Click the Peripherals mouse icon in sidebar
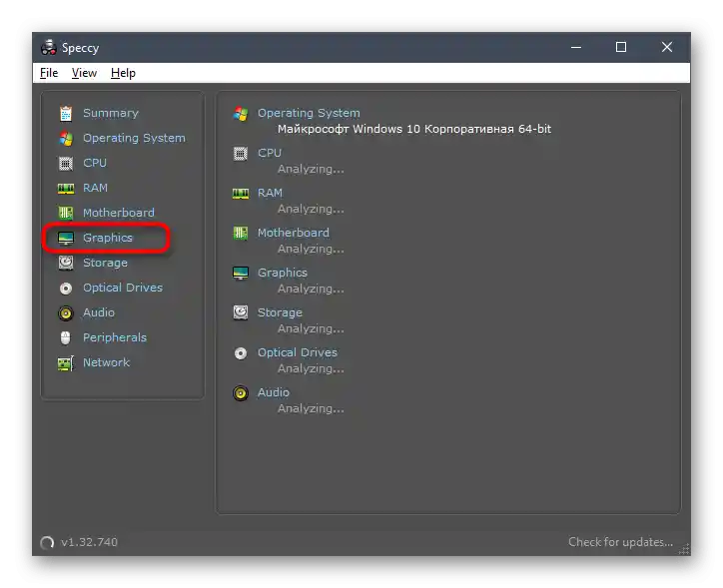723x588 pixels. coord(66,337)
